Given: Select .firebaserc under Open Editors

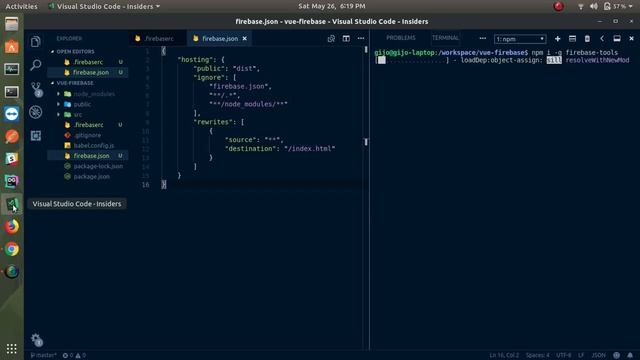Looking at the screenshot, I should [x=88, y=62].
